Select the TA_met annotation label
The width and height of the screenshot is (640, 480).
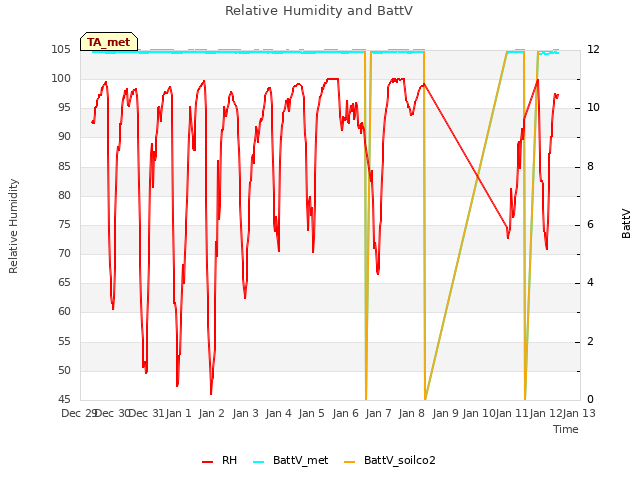(109, 42)
